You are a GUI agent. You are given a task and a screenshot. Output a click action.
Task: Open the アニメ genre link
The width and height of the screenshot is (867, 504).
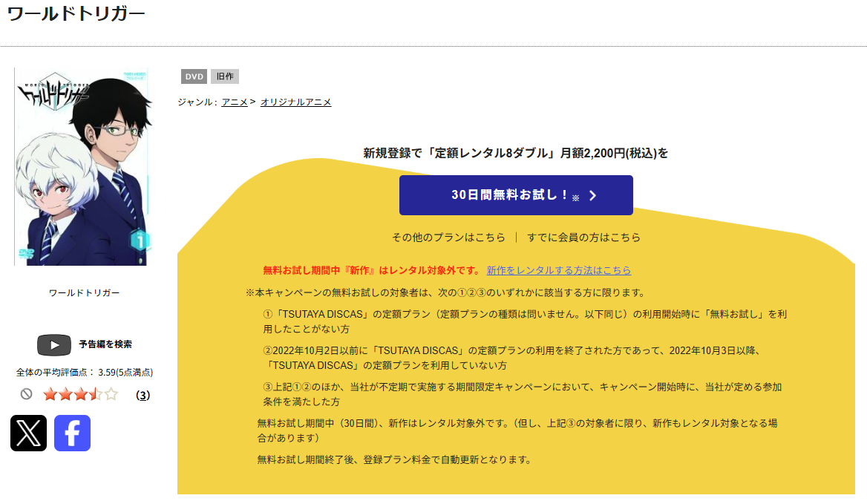235,102
